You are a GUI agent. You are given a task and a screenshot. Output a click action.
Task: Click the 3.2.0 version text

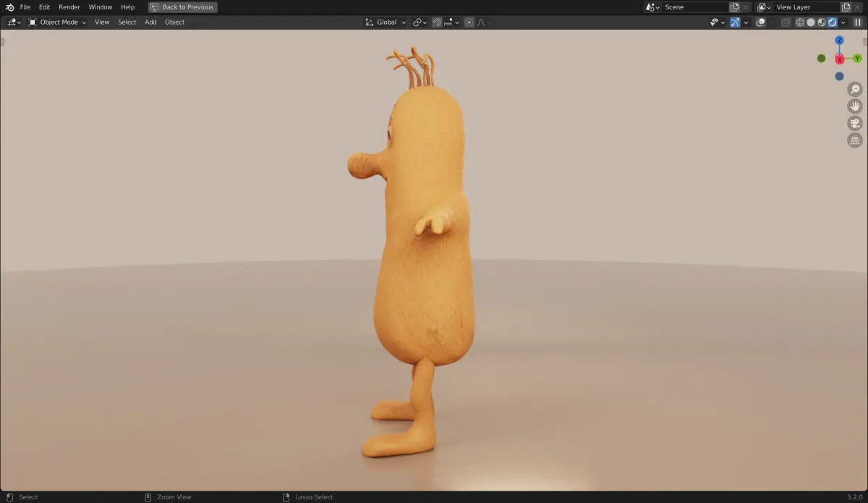pos(855,497)
